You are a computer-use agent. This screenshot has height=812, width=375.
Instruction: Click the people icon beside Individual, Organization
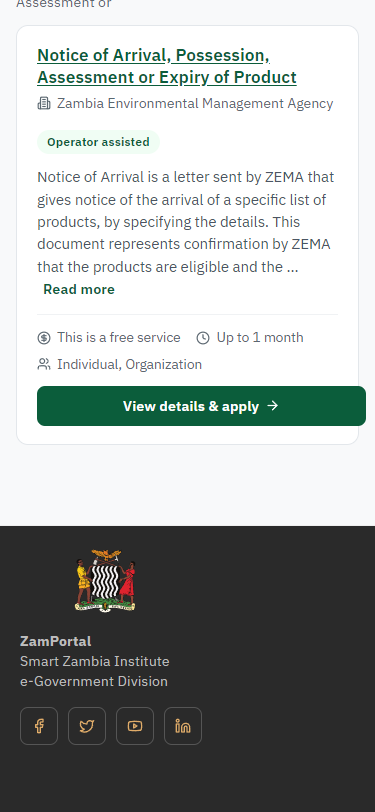(44, 365)
